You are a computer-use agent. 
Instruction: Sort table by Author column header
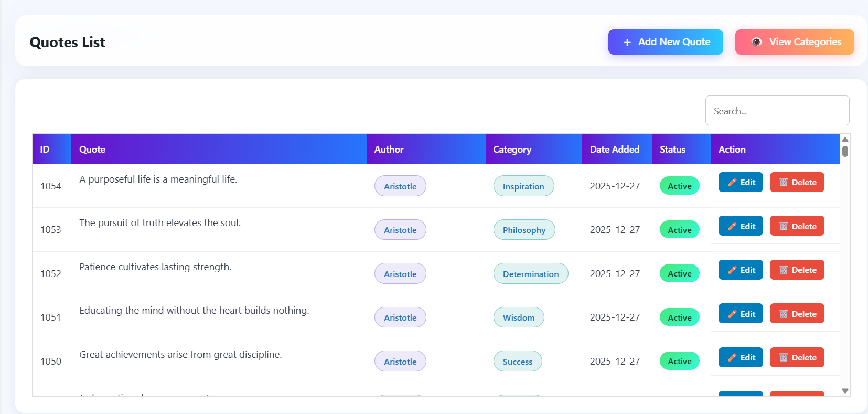(x=389, y=150)
